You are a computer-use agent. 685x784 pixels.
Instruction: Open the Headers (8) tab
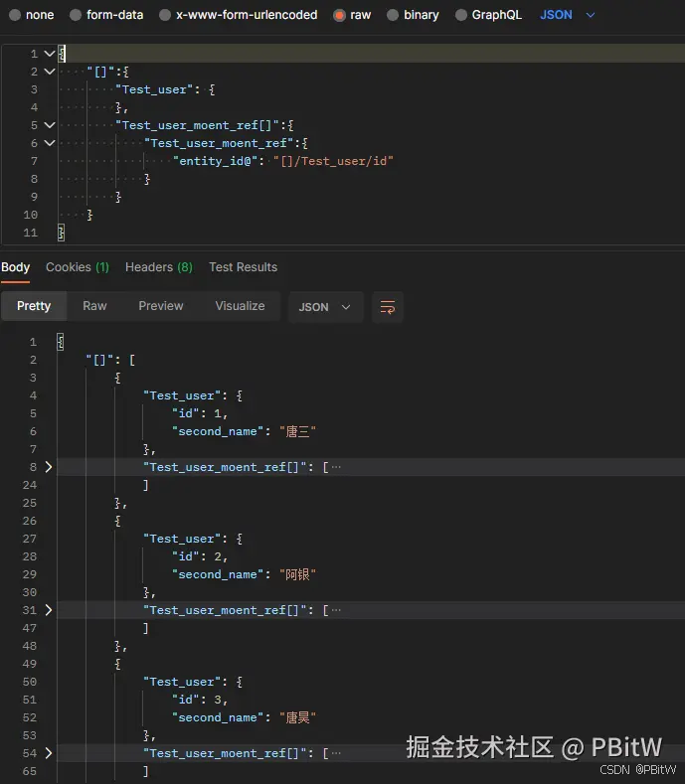[x=159, y=267]
